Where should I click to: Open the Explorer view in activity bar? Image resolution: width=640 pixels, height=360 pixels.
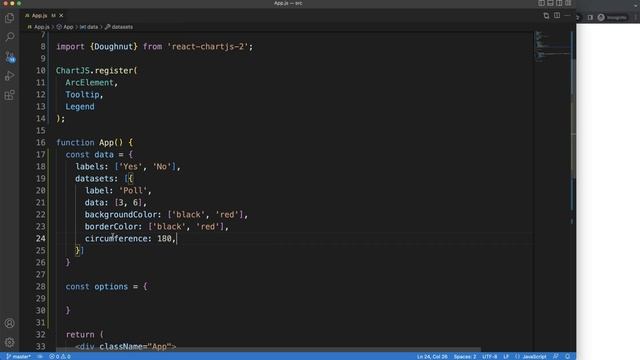pos(9,18)
